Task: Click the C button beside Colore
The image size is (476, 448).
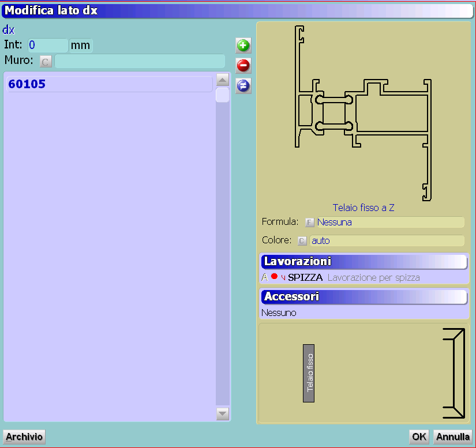Action: coord(302,241)
